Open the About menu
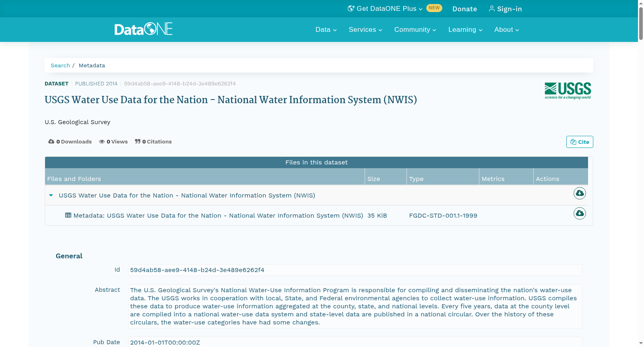Image resolution: width=644 pixels, height=347 pixels. pos(507,30)
